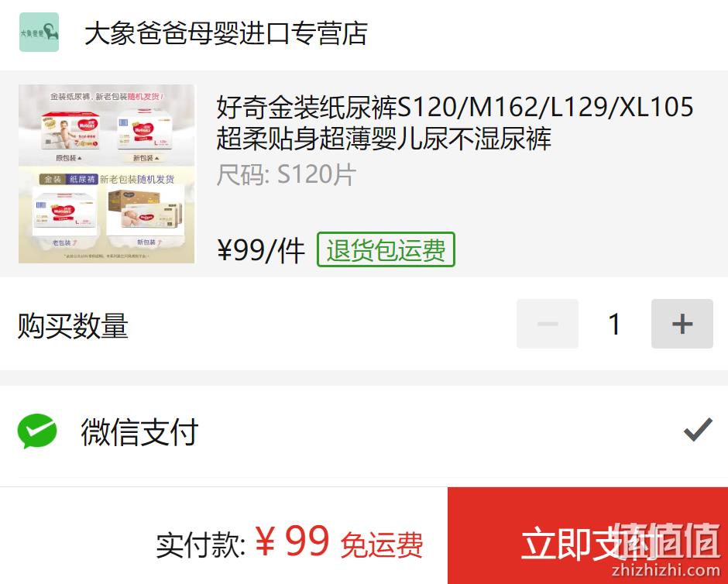Toggle the WeChat Pay checkmark
The height and width of the screenshot is (584, 728).
698,429
